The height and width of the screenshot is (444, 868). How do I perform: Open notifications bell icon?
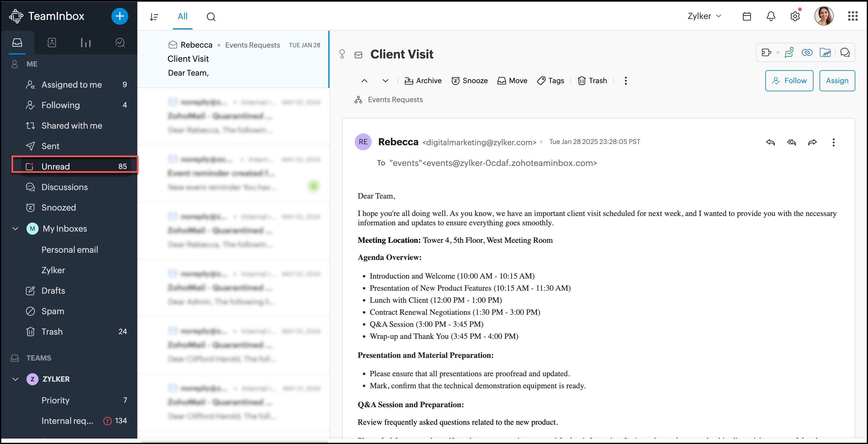pos(771,16)
